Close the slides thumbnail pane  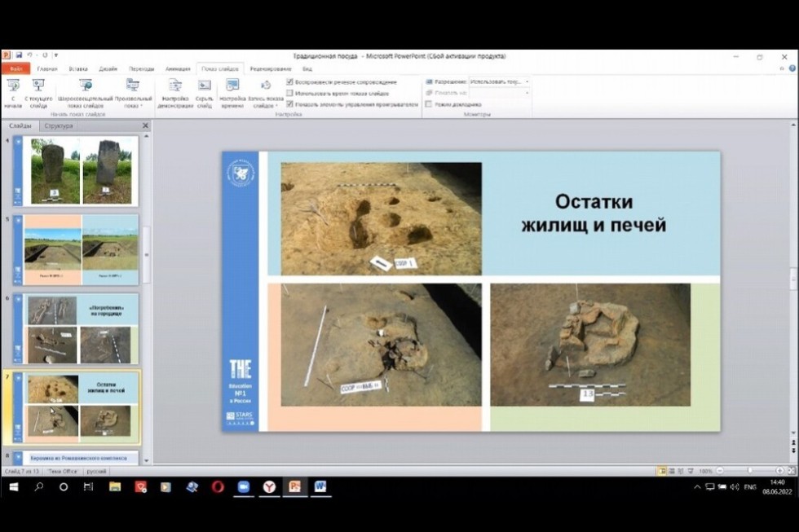pyautogui.click(x=146, y=126)
